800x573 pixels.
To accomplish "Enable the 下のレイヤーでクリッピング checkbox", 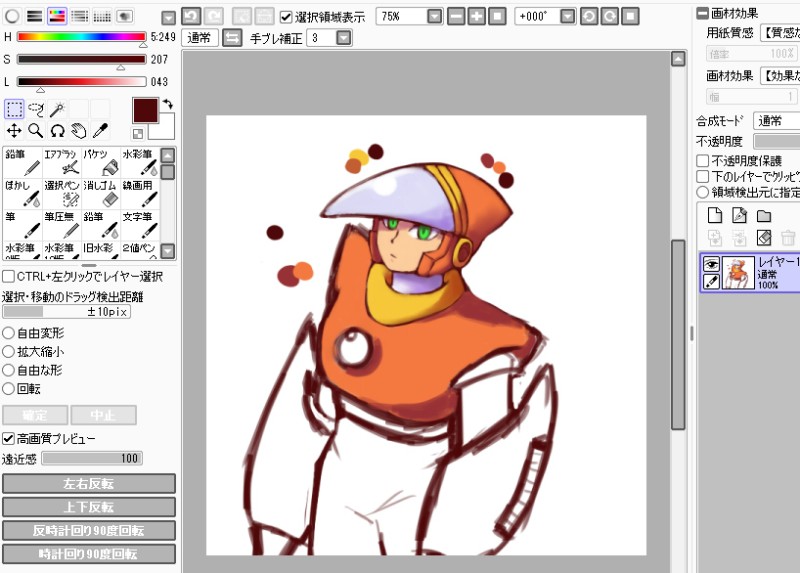I will coord(703,177).
